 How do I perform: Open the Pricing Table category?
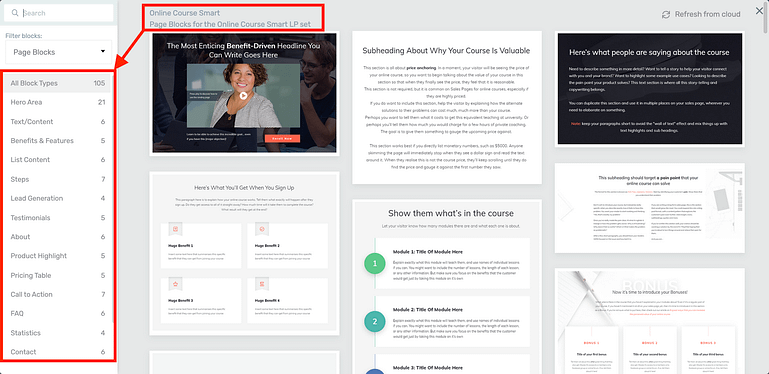tap(58, 275)
